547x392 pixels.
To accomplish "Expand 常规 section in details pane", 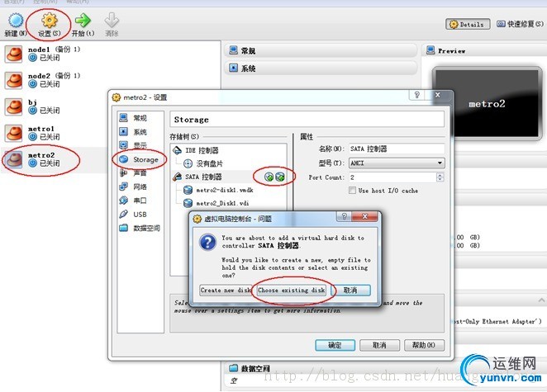I will click(321, 51).
